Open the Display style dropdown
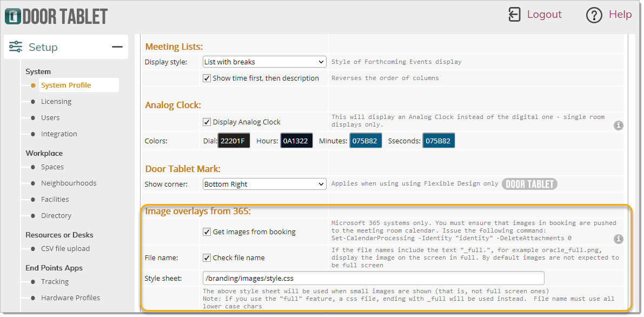 click(264, 62)
